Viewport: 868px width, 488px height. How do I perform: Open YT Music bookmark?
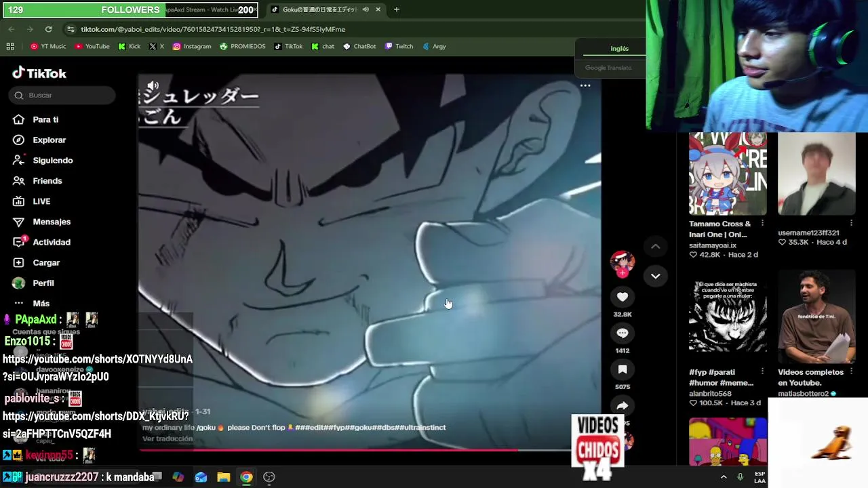pyautogui.click(x=48, y=46)
